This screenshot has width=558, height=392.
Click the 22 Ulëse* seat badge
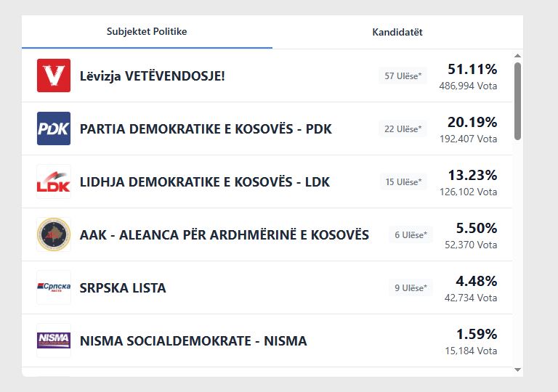(403, 128)
